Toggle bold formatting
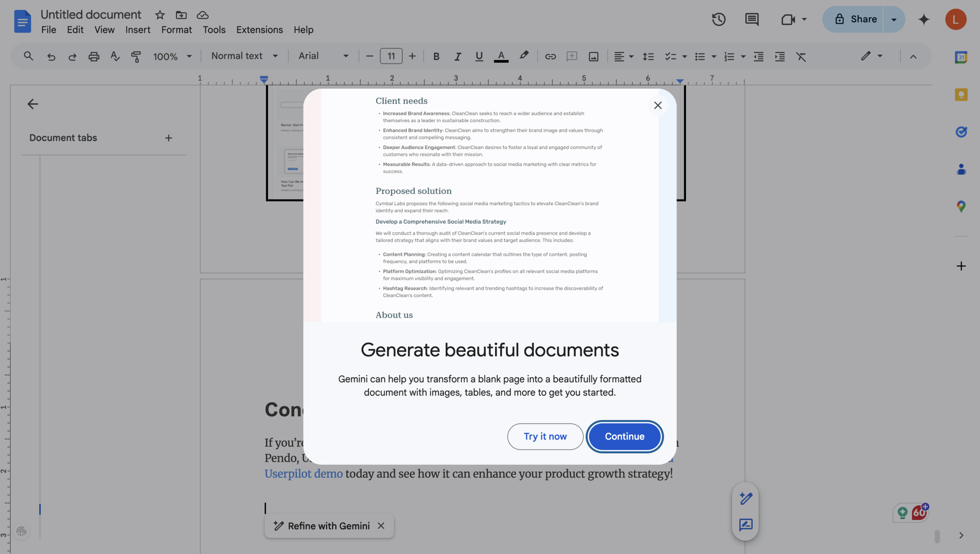This screenshot has height=554, width=980. coord(436,56)
